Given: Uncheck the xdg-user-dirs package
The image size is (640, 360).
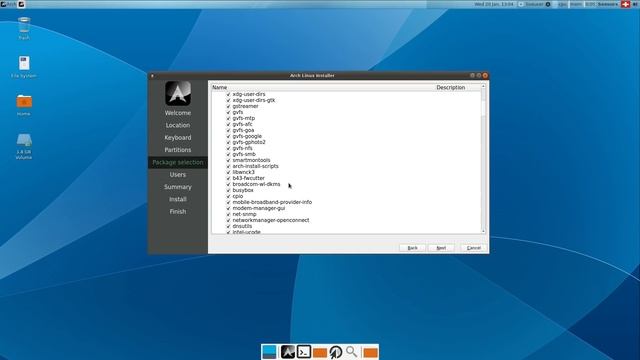Looking at the screenshot, I should click(229, 94).
